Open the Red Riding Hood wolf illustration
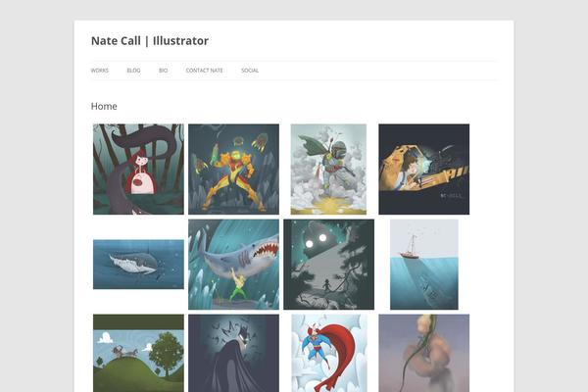 [138, 170]
